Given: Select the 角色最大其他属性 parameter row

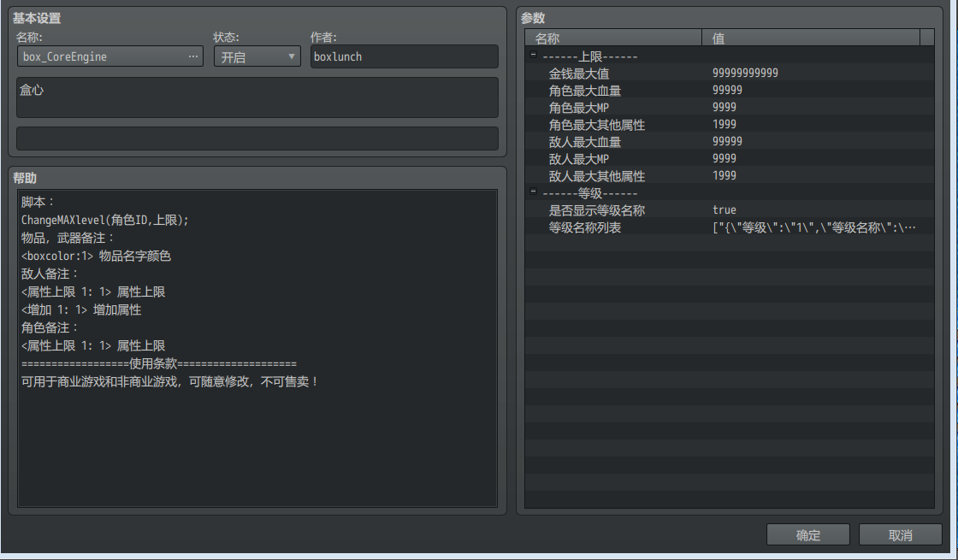Looking at the screenshot, I should 730,125.
